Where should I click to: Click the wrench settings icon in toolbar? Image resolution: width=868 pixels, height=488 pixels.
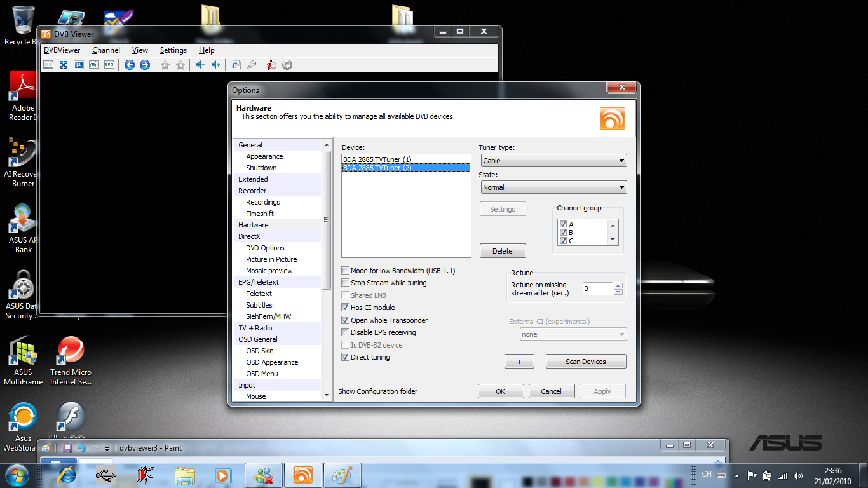point(252,65)
